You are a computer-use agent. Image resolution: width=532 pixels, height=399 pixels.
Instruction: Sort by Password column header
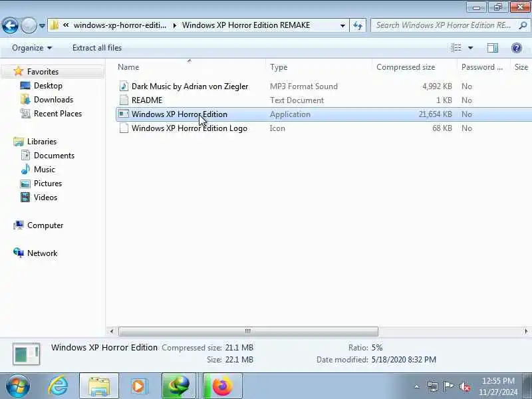[484, 67]
